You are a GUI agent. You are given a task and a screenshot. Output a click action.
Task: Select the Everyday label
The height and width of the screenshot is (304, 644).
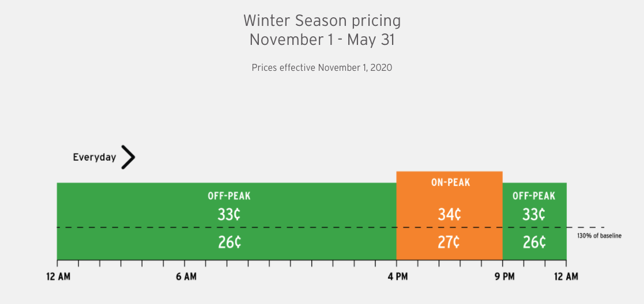pyautogui.click(x=94, y=157)
